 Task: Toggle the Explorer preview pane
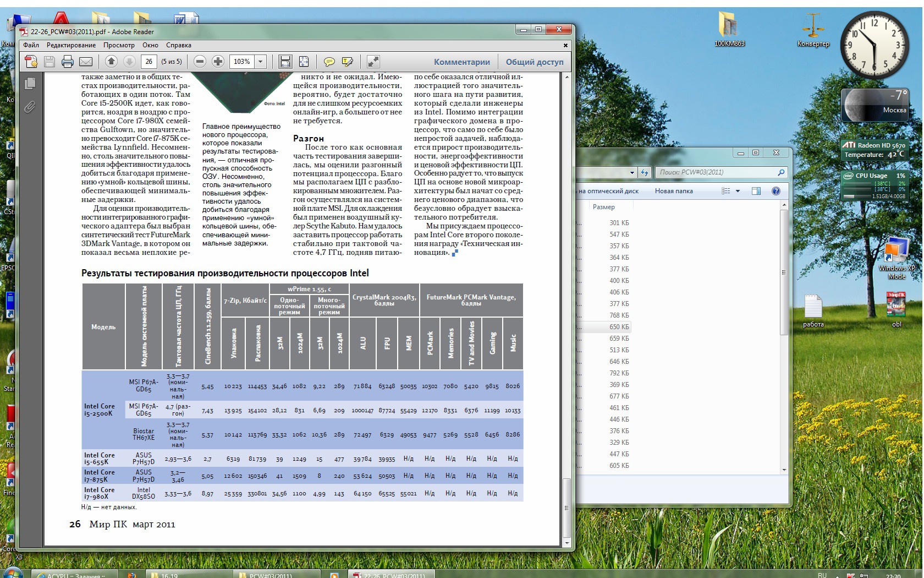coord(756,191)
